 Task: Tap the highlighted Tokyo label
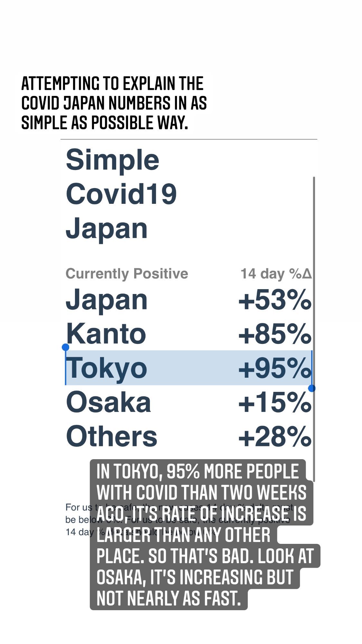click(107, 368)
